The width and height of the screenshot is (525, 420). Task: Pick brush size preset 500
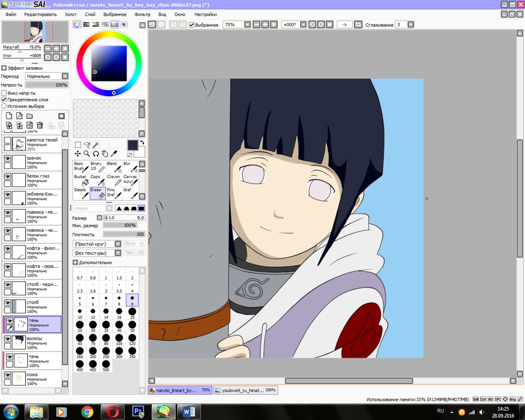click(106, 366)
